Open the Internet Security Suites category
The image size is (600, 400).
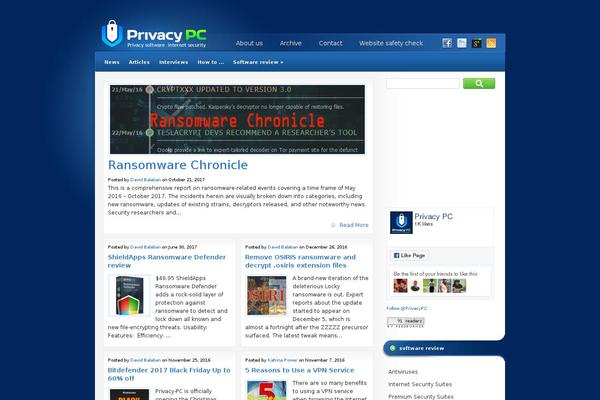(420, 384)
